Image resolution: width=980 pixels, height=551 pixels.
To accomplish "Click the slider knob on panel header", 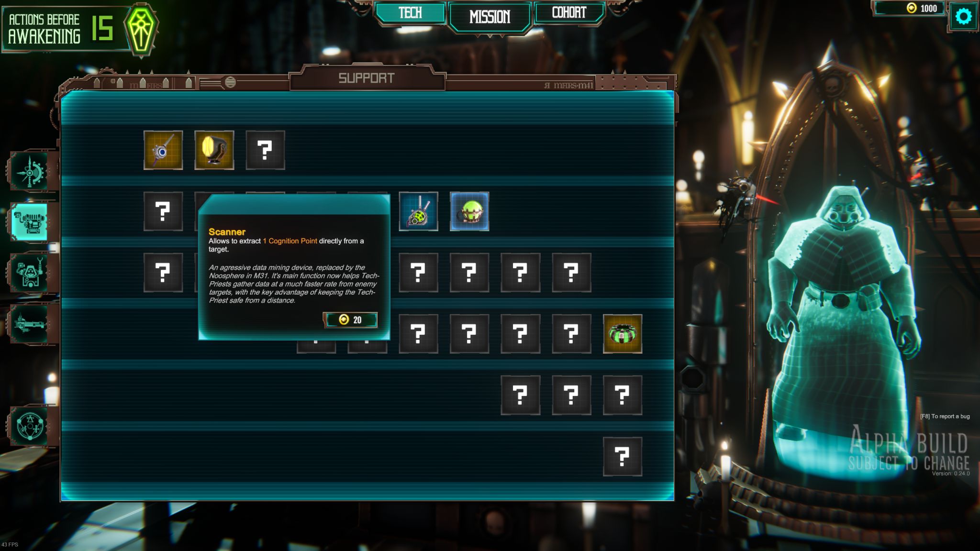I will coord(230,82).
